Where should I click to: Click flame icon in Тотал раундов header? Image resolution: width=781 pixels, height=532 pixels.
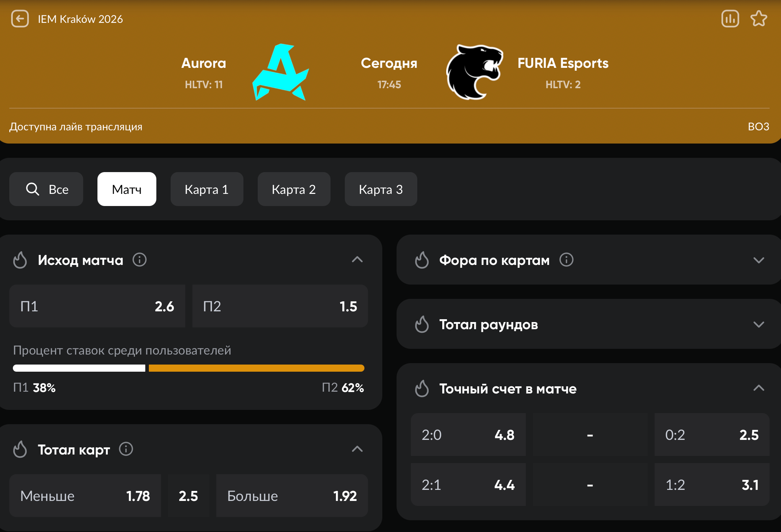click(x=422, y=324)
